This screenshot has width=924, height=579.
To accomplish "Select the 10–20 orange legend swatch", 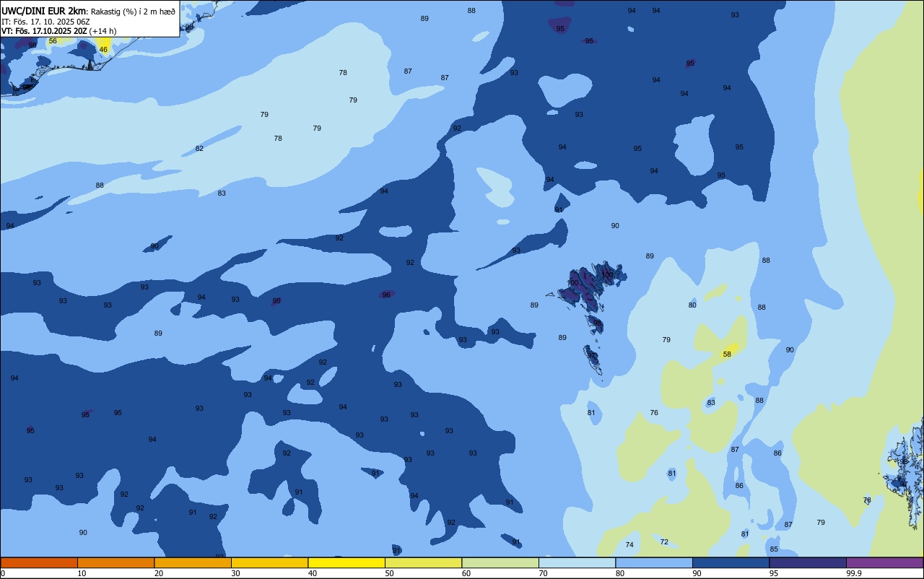I will (115, 562).
